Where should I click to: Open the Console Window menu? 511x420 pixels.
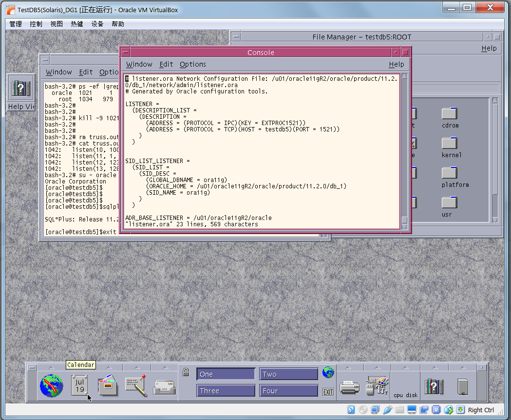139,64
